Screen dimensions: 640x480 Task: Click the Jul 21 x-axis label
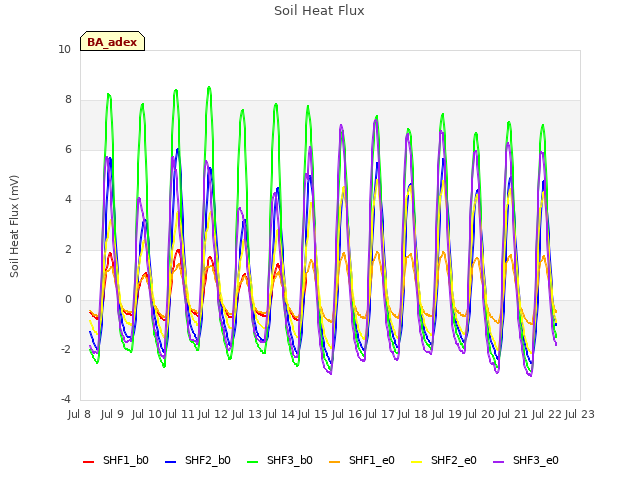click(x=513, y=414)
